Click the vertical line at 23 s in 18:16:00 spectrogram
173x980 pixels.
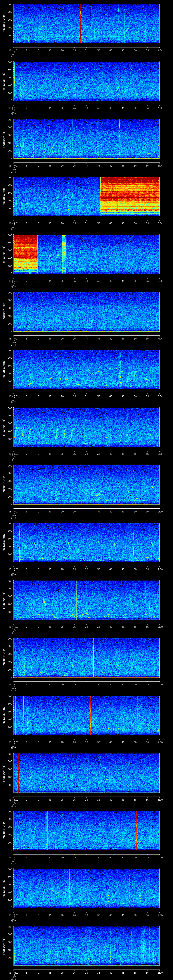point(70,888)
